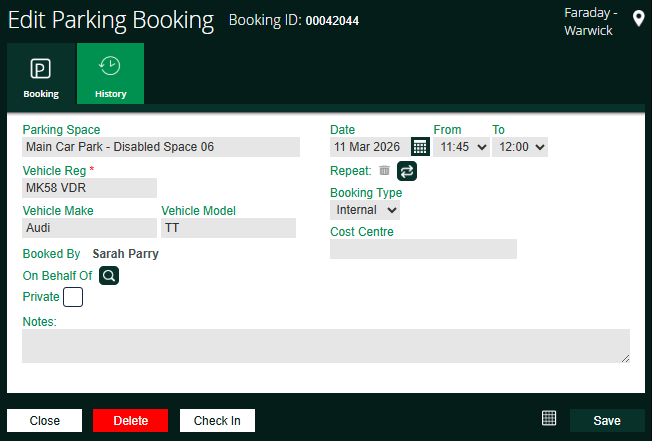Open the Booking Type dropdown
This screenshot has height=441, width=652.
tap(364, 210)
